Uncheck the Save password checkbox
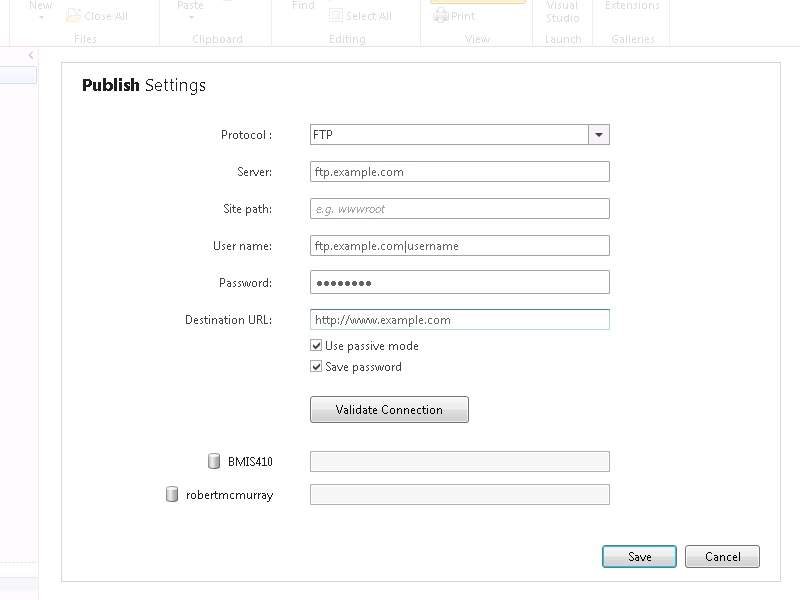 [317, 367]
